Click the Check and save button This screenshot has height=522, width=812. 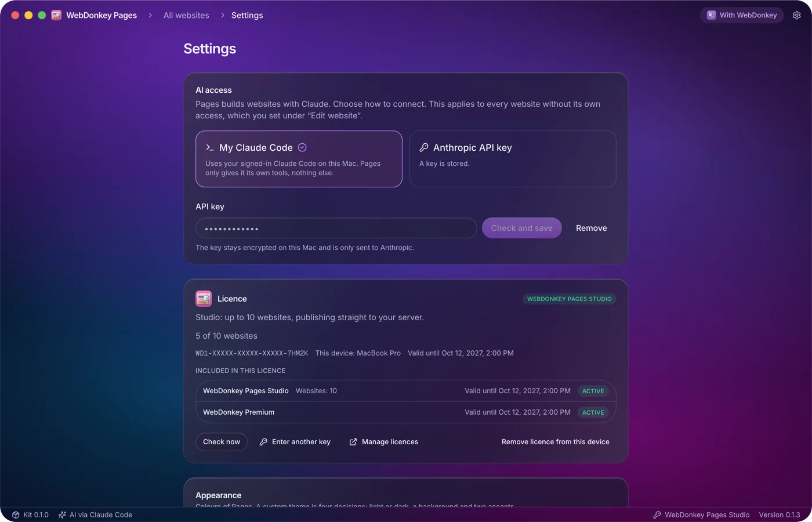[x=522, y=228]
